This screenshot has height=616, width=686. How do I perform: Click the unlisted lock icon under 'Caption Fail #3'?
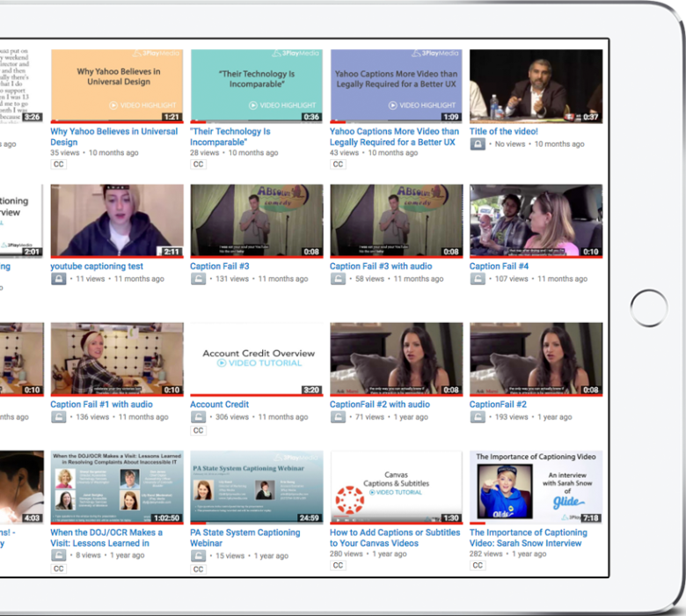[x=198, y=279]
